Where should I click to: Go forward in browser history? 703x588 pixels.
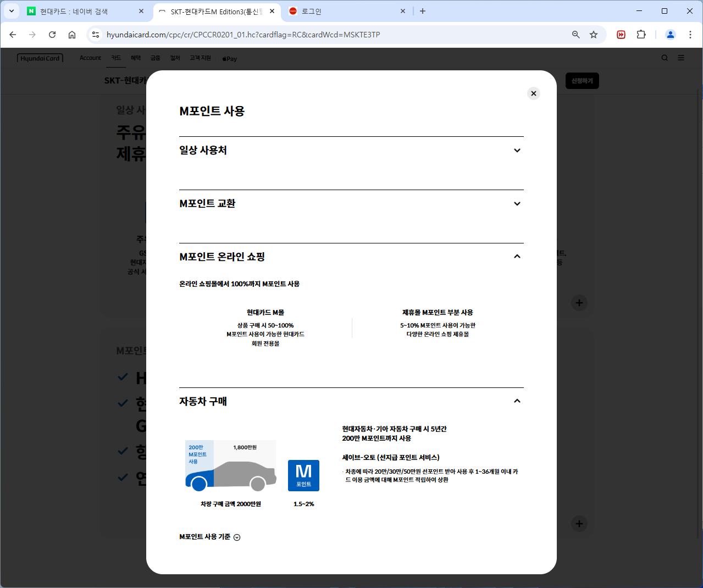pos(32,35)
